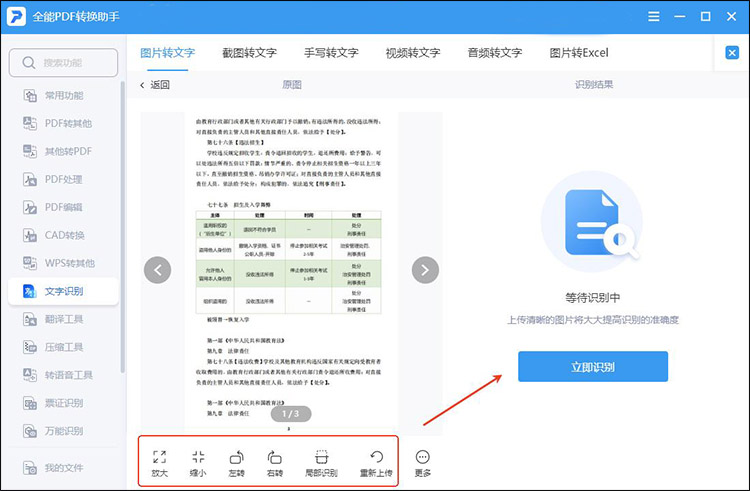Rotate image right with 右转
This screenshot has width=750, height=491.
coord(275,456)
